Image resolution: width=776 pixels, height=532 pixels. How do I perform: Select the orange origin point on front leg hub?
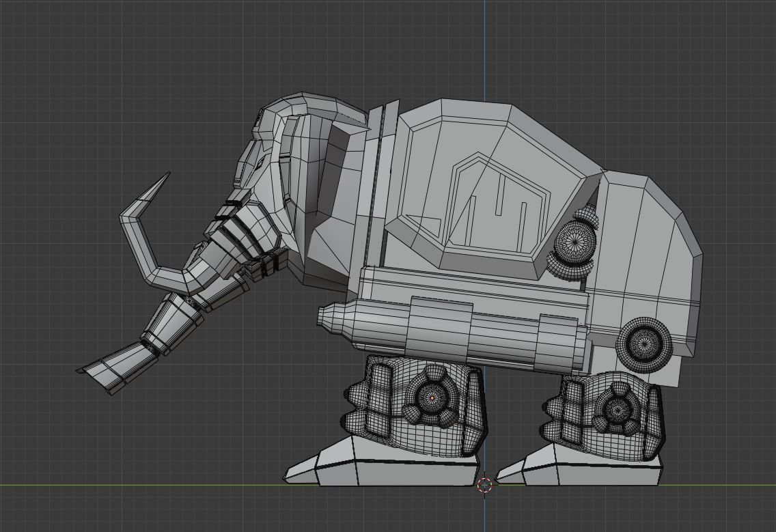(432, 397)
